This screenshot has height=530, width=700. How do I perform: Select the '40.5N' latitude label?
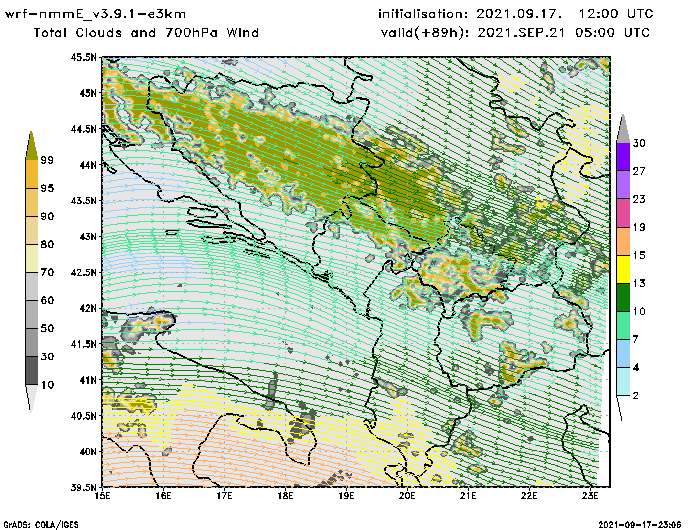click(x=83, y=416)
